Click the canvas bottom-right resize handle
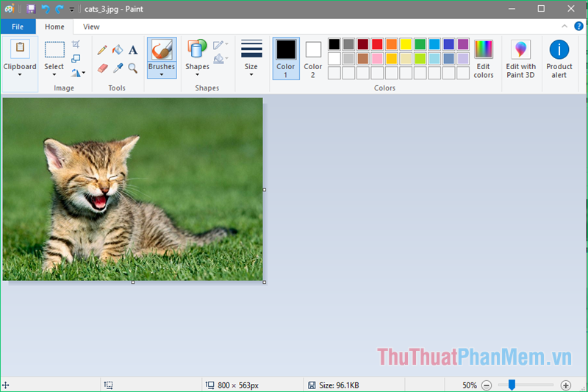 pos(265,282)
